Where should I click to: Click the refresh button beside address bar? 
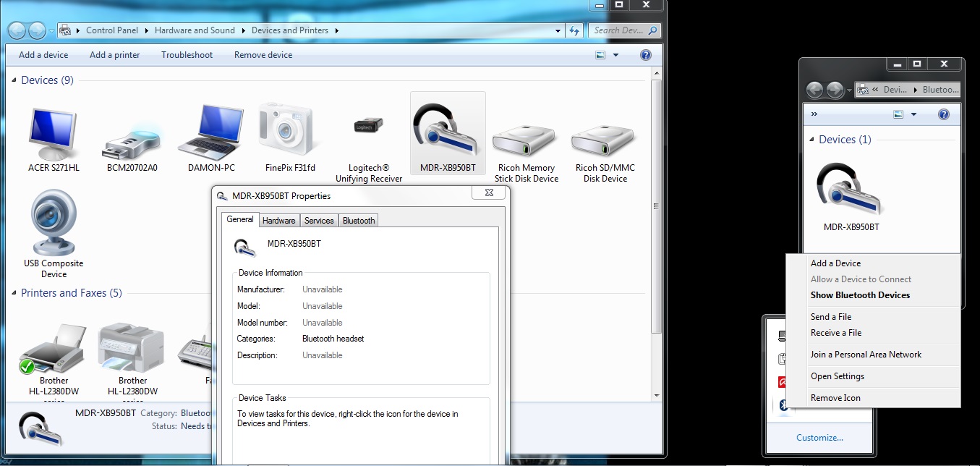575,30
